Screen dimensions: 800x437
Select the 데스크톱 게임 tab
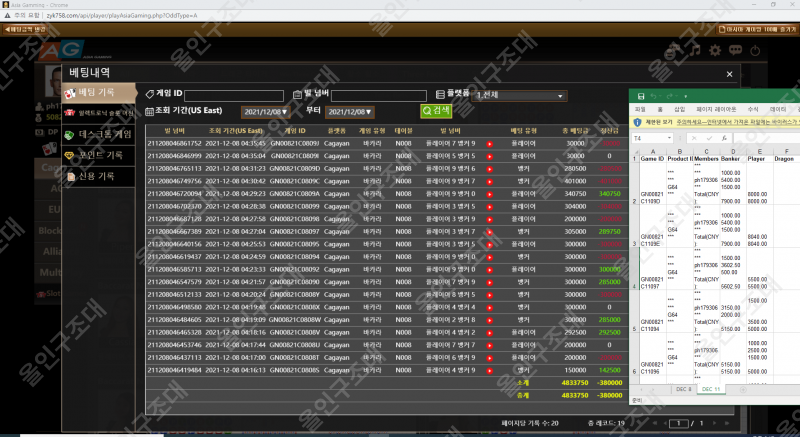pyautogui.click(x=99, y=135)
